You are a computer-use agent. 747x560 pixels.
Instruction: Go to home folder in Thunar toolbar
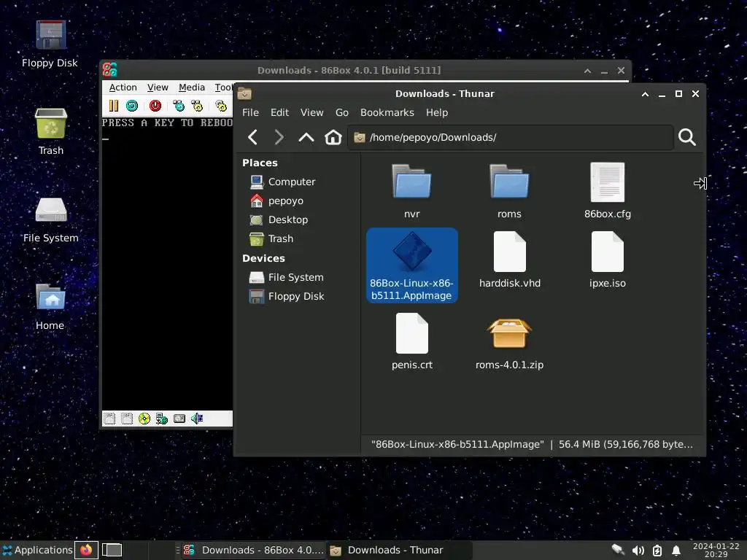(x=333, y=138)
